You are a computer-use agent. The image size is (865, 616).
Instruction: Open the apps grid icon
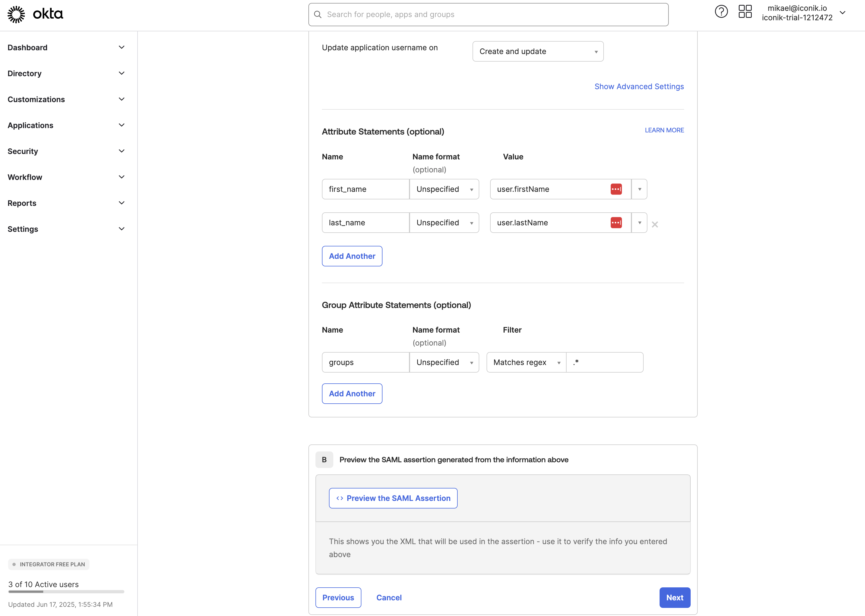point(745,12)
